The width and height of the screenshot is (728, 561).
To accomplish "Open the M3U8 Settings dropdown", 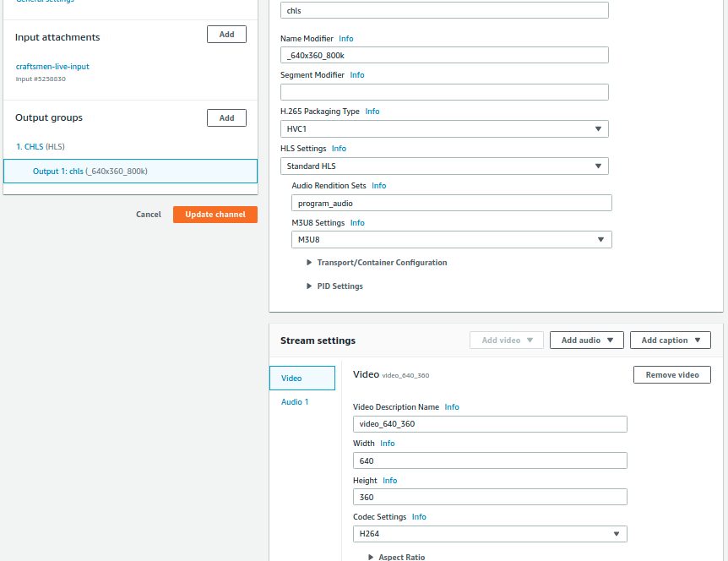I will click(x=451, y=240).
